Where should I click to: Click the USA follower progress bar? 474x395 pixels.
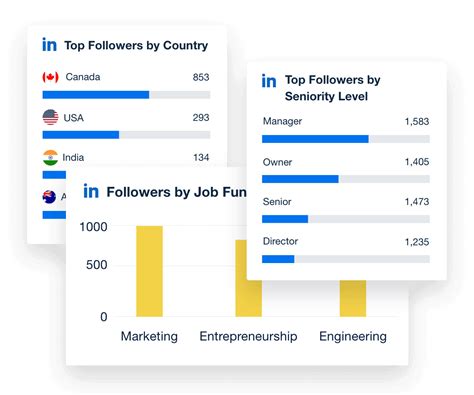[x=126, y=135]
